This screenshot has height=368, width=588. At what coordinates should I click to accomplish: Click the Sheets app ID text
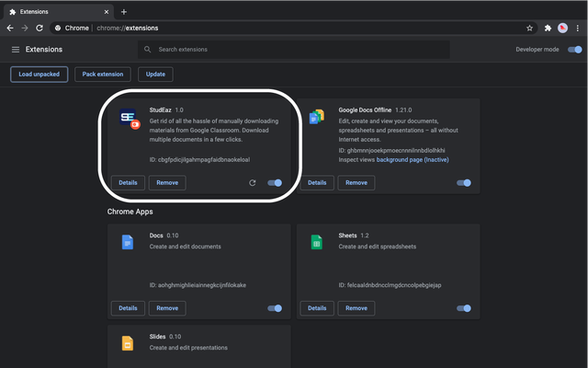click(390, 285)
